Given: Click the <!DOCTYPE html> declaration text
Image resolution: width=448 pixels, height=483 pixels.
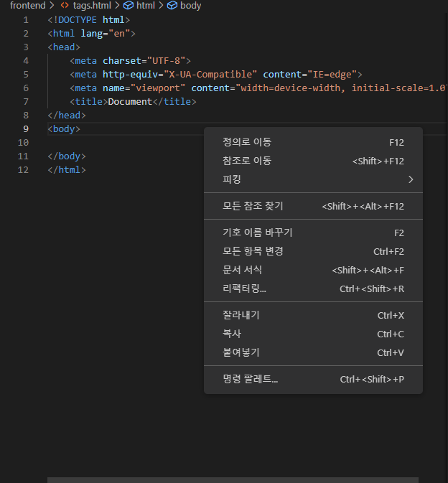Looking at the screenshot, I should (89, 20).
